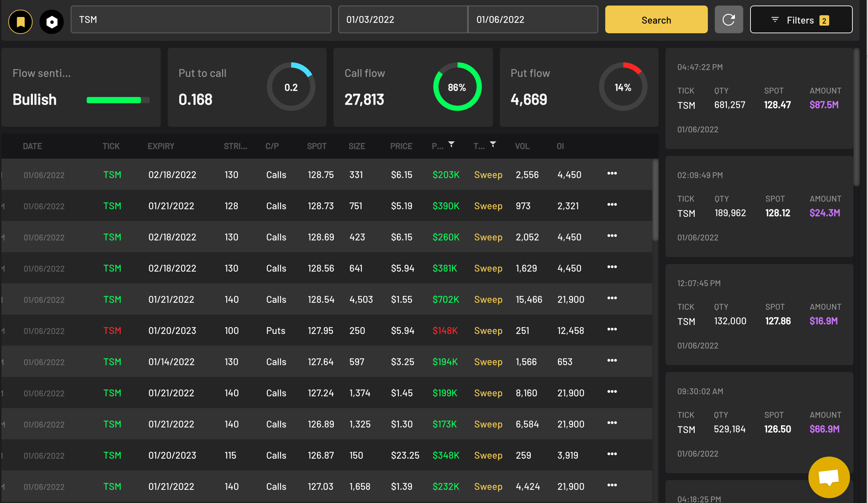Click the Bullish sentiment progress bar

118,100
